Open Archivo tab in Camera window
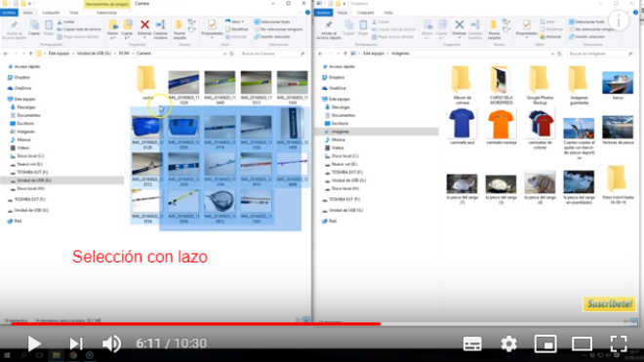 pos(9,13)
